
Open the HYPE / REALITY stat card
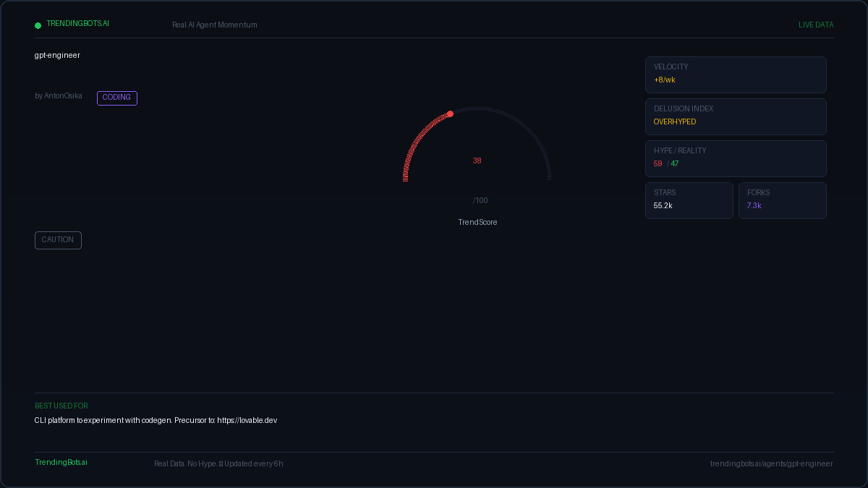(736, 158)
